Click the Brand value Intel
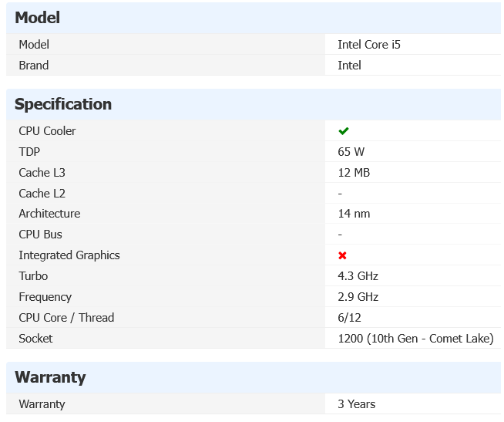 (349, 66)
